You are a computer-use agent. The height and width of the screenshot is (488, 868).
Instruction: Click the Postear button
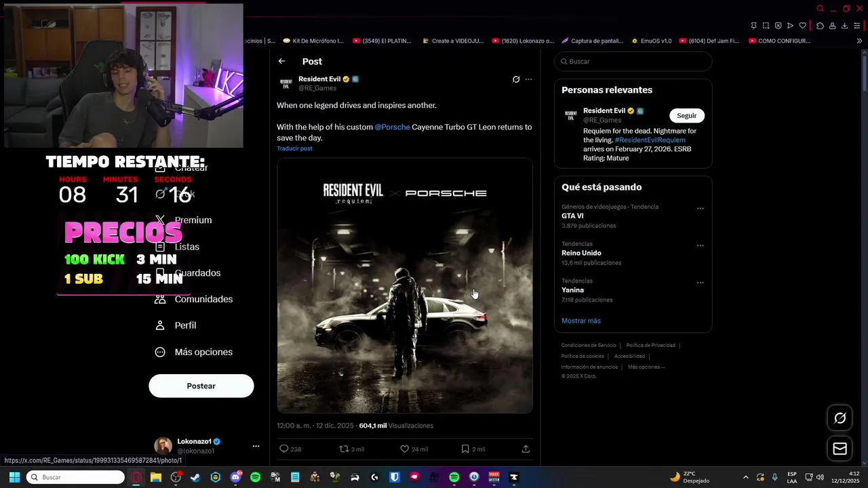pos(201,386)
